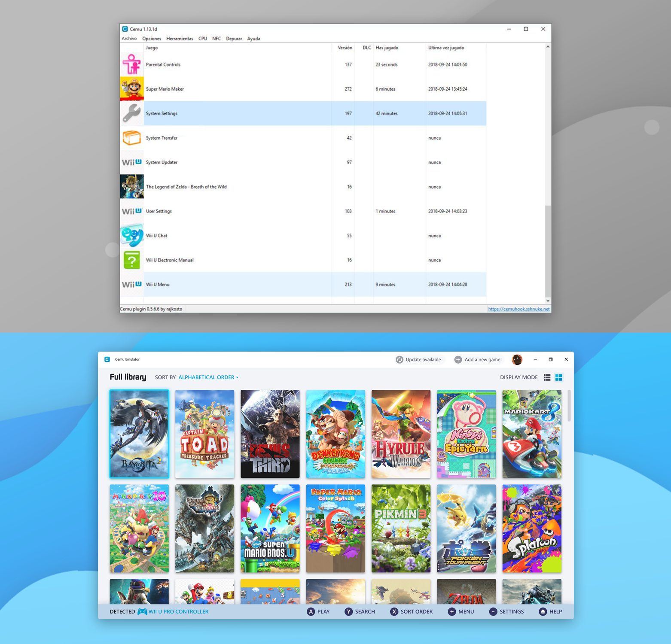Click the home Help icon
The height and width of the screenshot is (644, 671).
(543, 612)
